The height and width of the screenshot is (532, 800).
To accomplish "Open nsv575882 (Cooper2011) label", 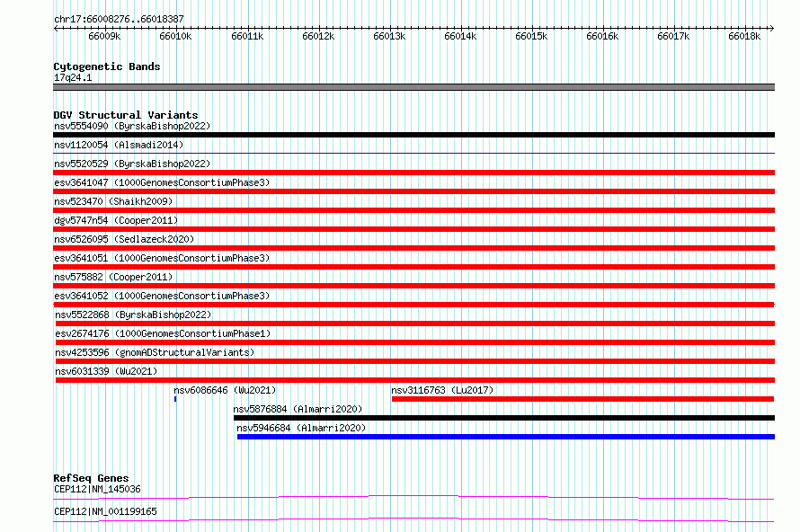I will coord(113,277).
